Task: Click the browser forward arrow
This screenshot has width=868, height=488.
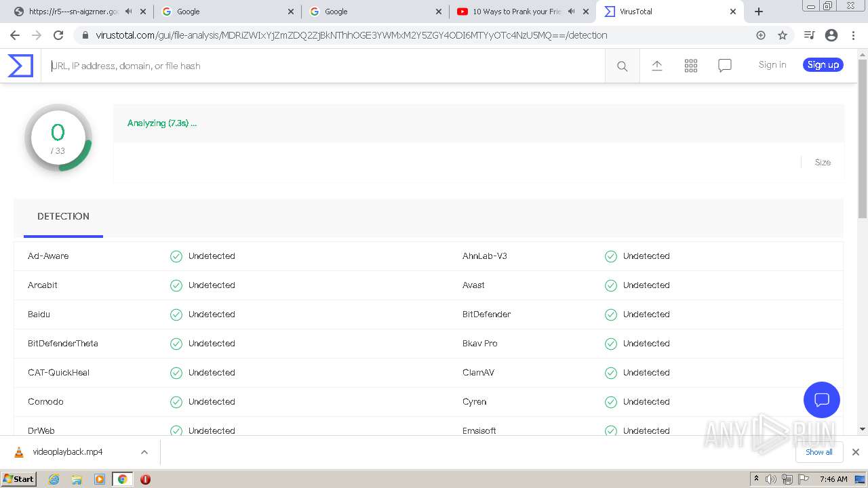Action: pyautogui.click(x=37, y=35)
